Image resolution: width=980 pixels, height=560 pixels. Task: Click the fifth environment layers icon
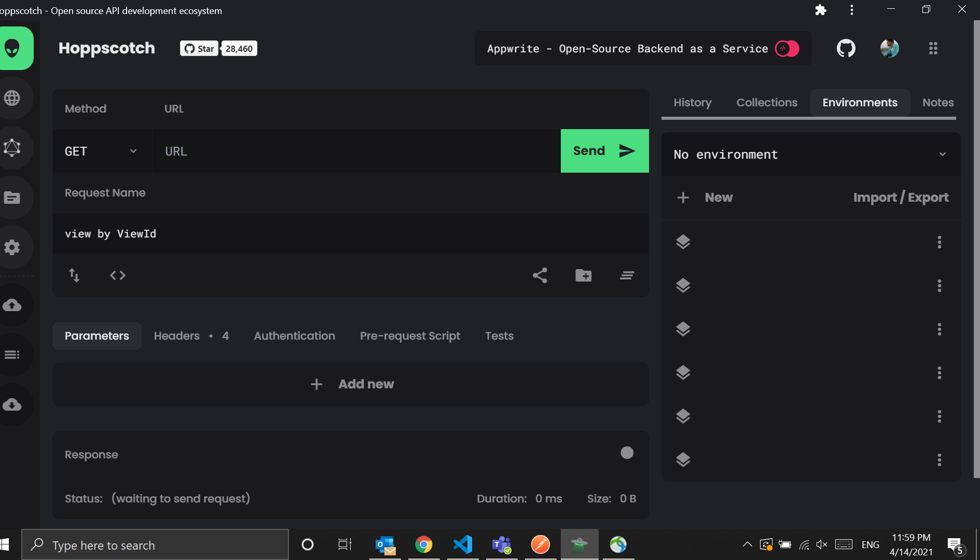683,416
